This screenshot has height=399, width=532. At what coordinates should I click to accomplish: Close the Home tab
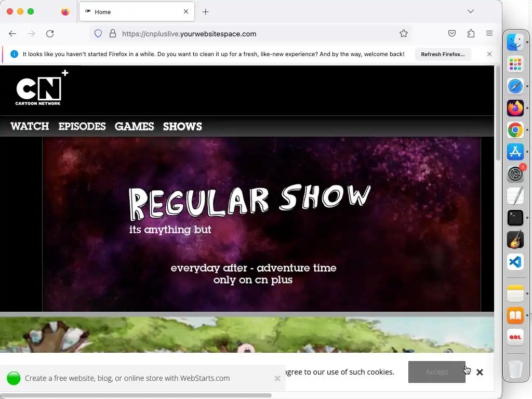click(x=186, y=11)
